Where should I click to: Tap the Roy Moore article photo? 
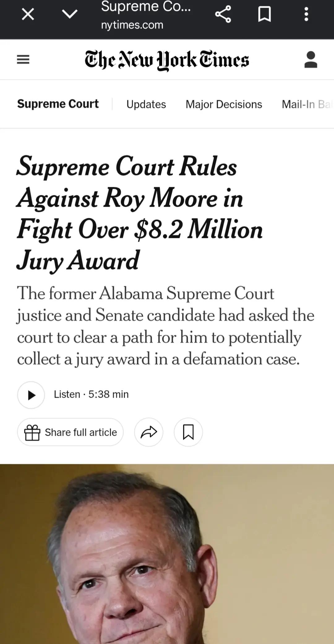click(167, 554)
